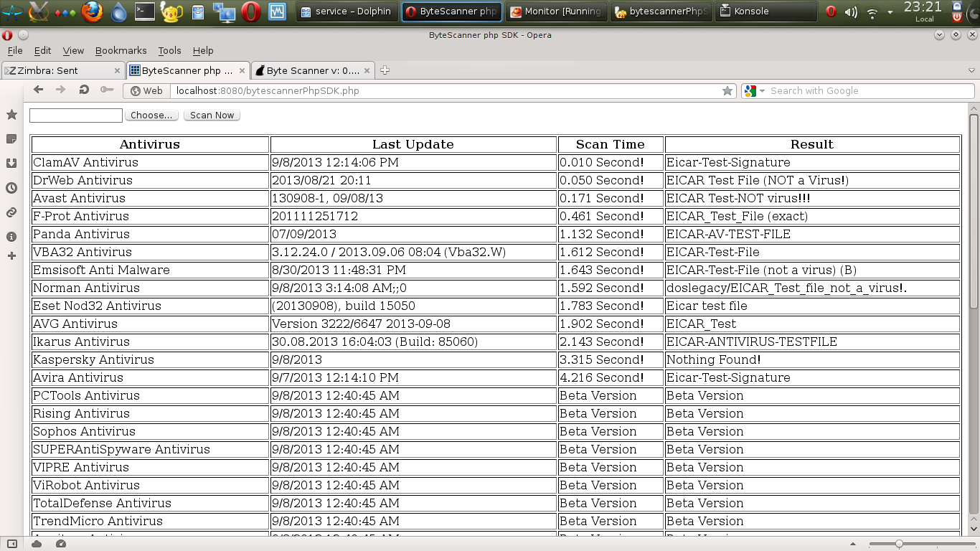The height and width of the screenshot is (551, 980).
Task: Open the password wand key icon
Action: [107, 90]
